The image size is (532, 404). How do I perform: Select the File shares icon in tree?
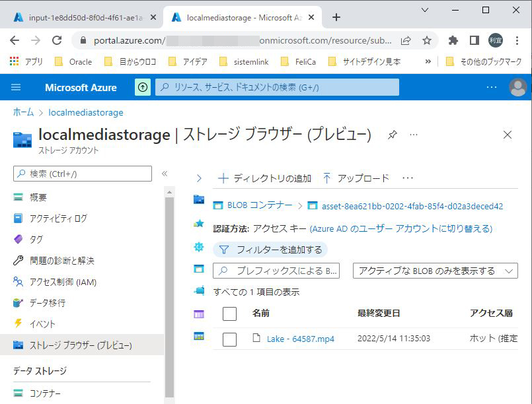click(199, 290)
